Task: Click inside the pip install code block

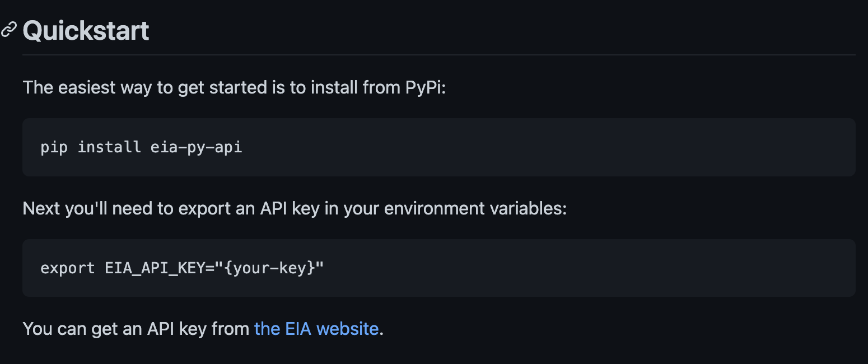Action: click(x=438, y=147)
